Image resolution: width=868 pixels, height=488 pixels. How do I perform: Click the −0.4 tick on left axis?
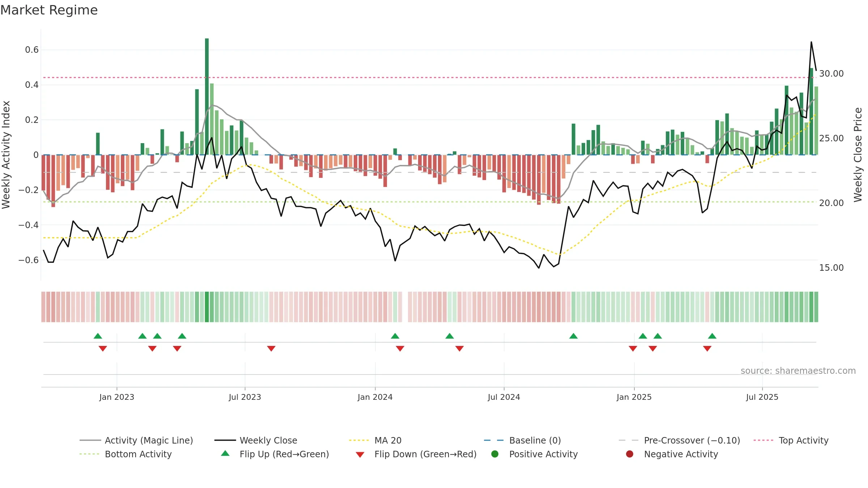(29, 225)
